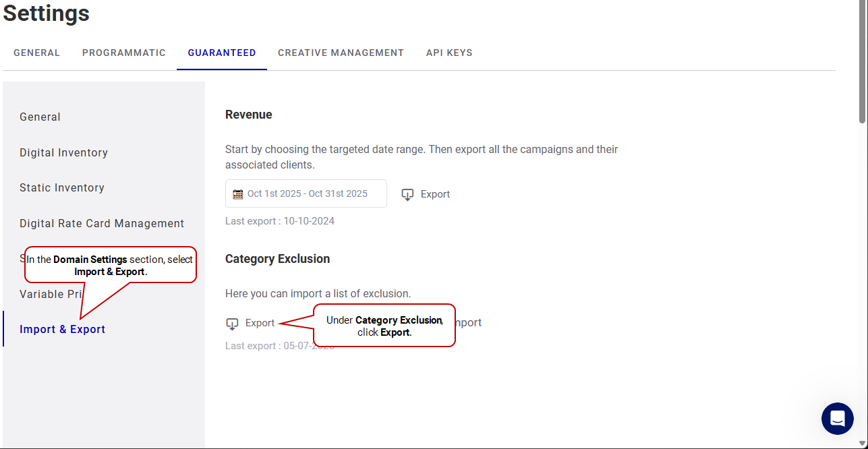Viewport: 868px width, 449px height.
Task: Click the vertical scrollbar thumb
Action: (x=862, y=64)
